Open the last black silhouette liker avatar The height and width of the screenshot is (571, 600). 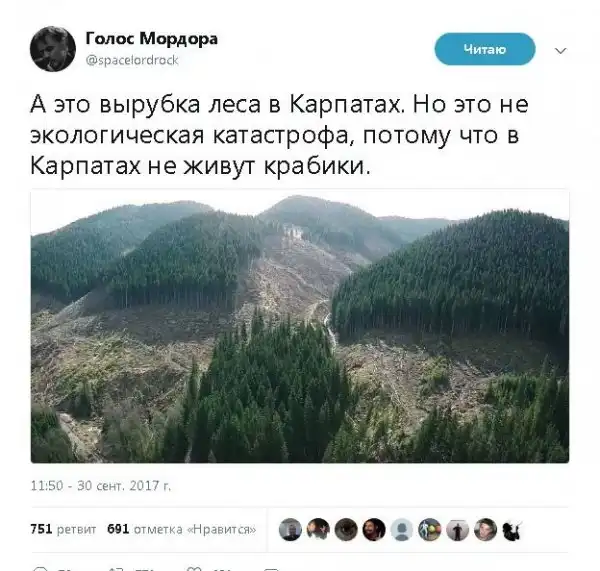(x=512, y=530)
